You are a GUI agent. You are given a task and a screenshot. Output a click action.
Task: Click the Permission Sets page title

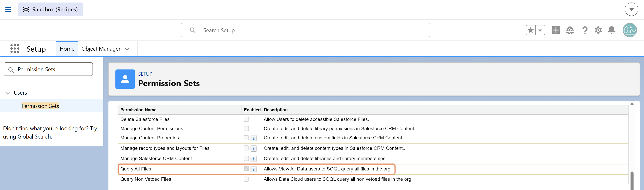169,83
